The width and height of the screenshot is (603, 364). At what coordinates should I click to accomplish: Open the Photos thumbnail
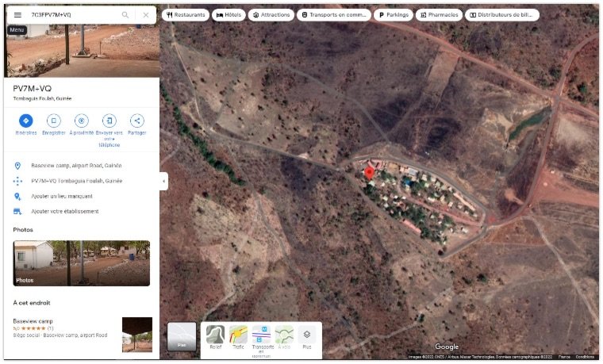[82, 263]
